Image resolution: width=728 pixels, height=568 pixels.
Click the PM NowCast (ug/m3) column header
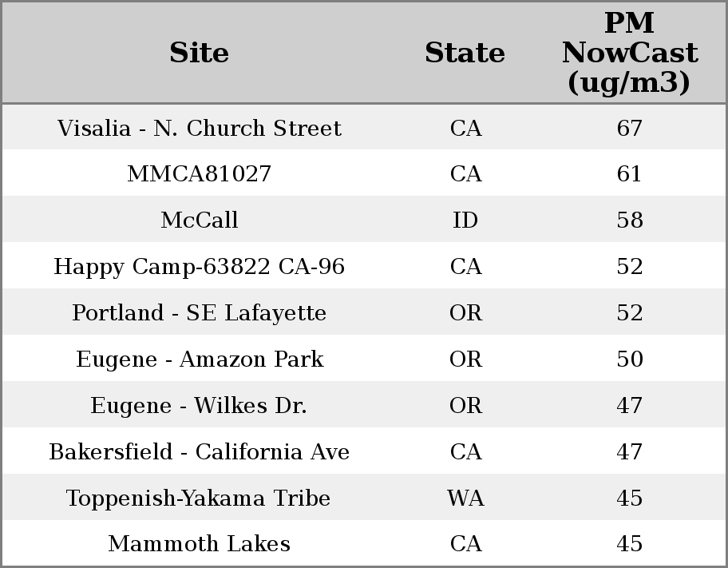629,53
